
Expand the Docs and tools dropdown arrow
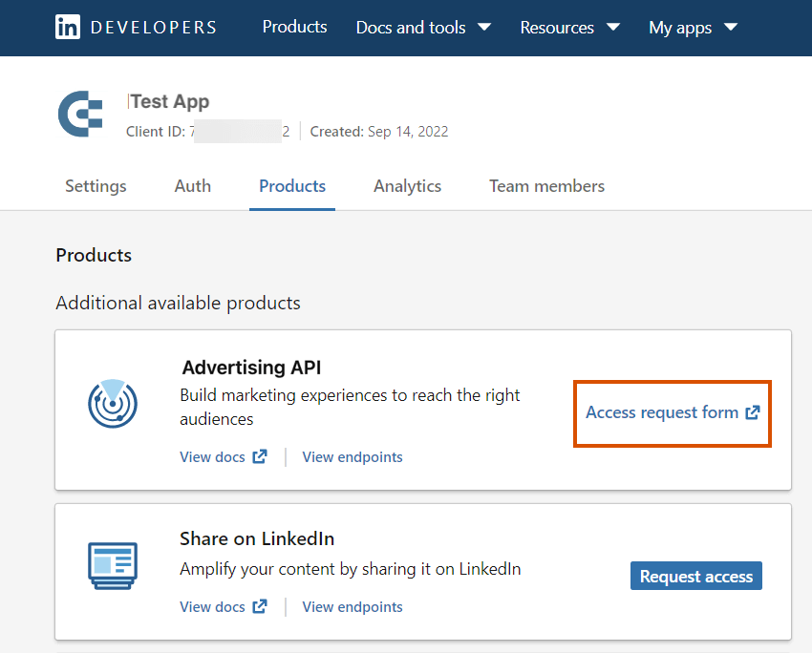[484, 27]
